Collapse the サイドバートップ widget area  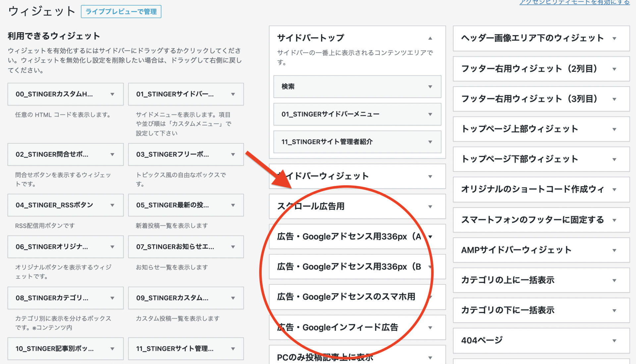click(430, 38)
